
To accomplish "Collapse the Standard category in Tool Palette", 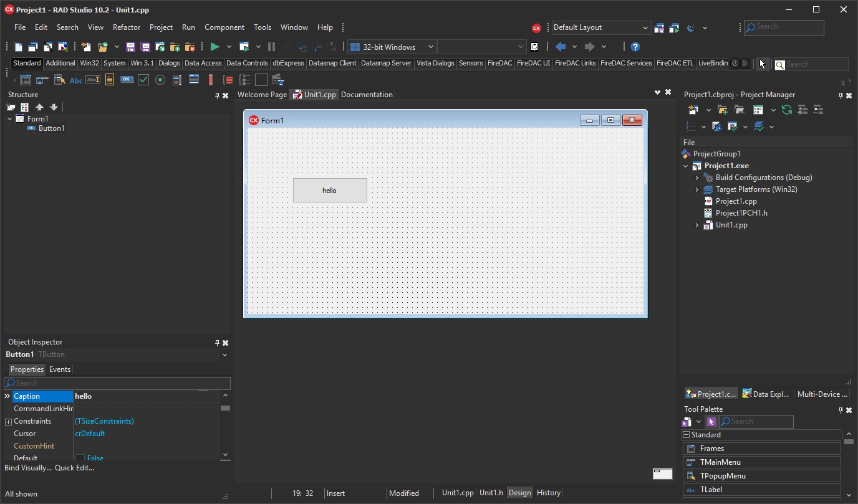I will click(x=686, y=435).
